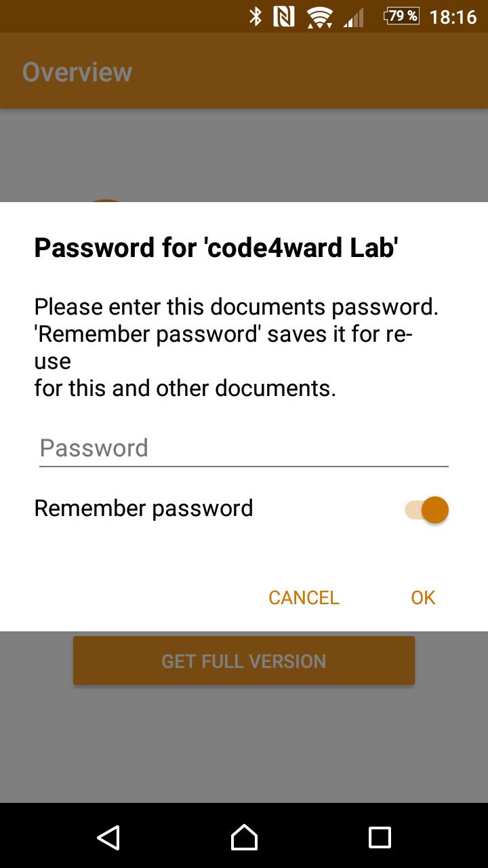Go to home screen via home icon
Image resolution: width=488 pixels, height=868 pixels.
(x=244, y=837)
